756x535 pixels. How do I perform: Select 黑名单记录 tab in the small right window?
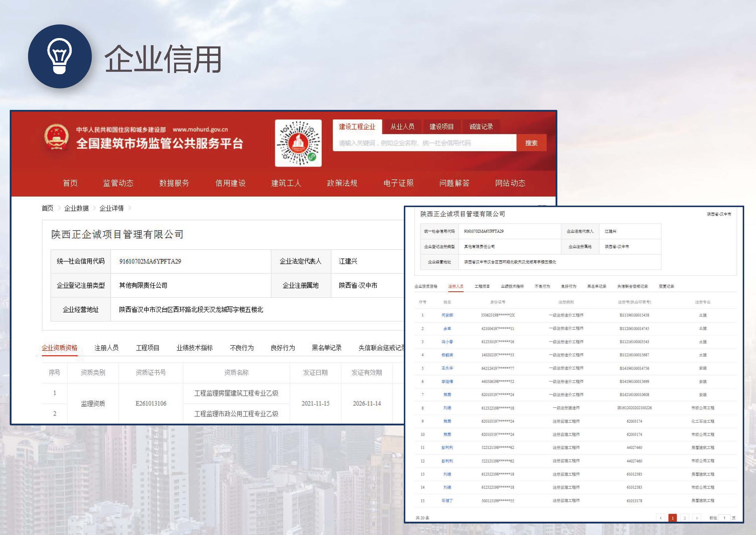point(597,286)
